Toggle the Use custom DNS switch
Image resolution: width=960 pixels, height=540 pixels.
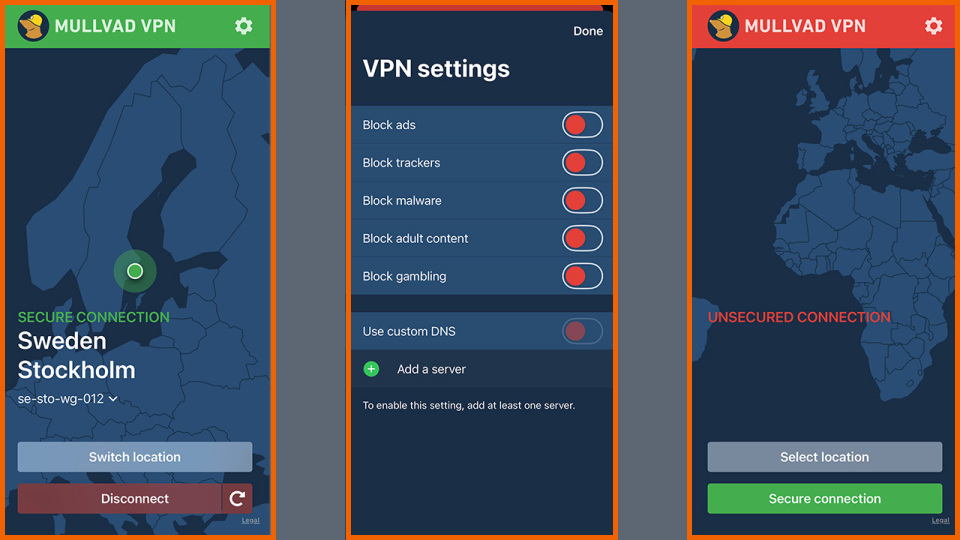(x=582, y=331)
